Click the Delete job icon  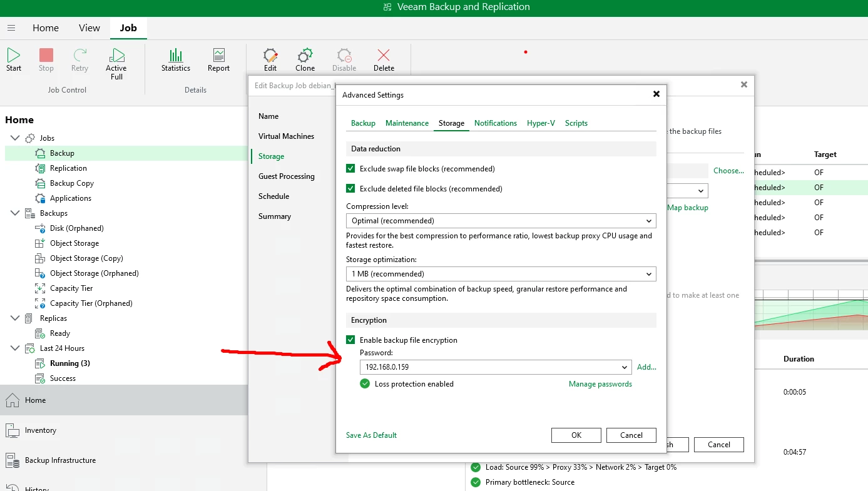pos(384,60)
